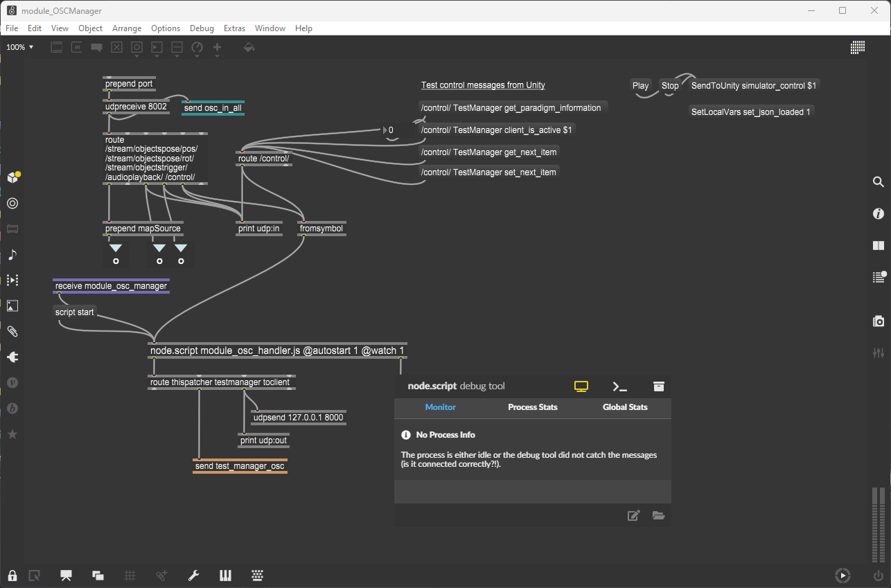Open the snapshots camera icon
Screen dimensions: 891x588
point(879,321)
